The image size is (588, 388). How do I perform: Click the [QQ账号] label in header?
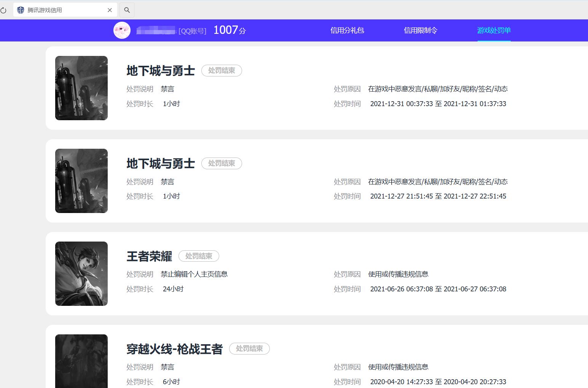tap(192, 31)
